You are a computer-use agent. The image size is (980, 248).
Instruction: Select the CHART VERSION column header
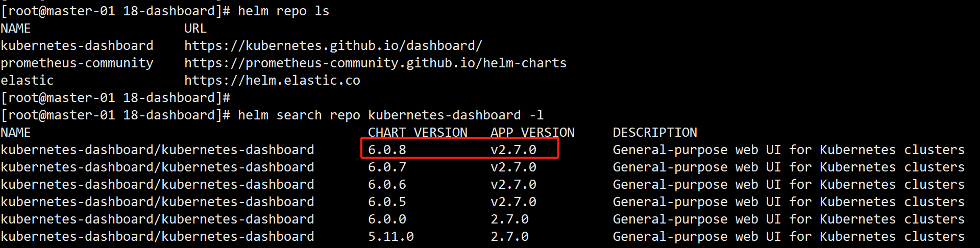418,133
